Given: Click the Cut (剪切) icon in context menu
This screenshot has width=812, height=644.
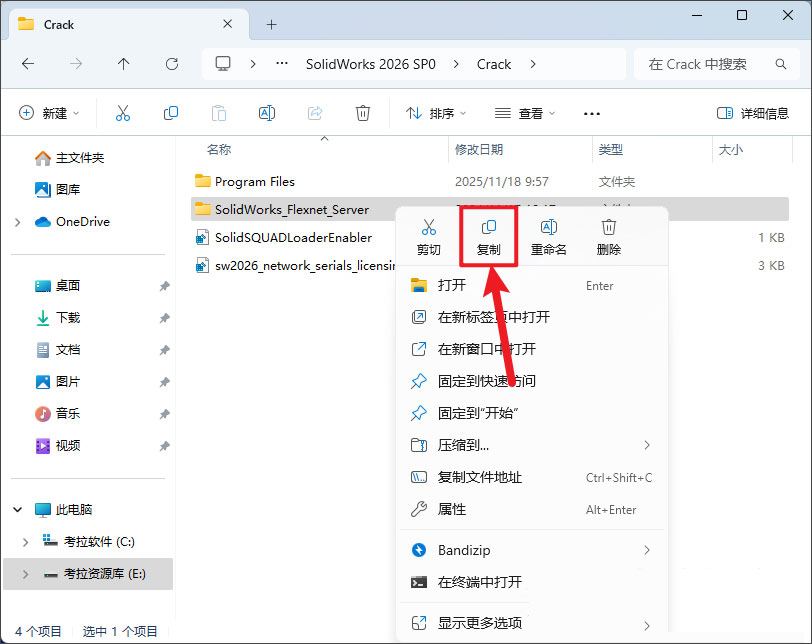Looking at the screenshot, I should pyautogui.click(x=428, y=236).
